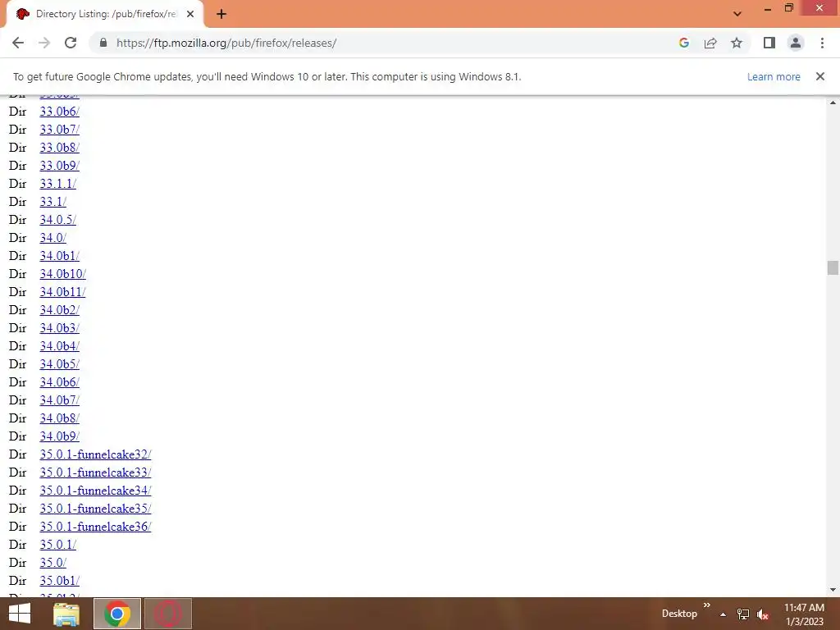Open the 34.0b2/ directory
Viewport: 840px width, 630px height.
(x=59, y=310)
